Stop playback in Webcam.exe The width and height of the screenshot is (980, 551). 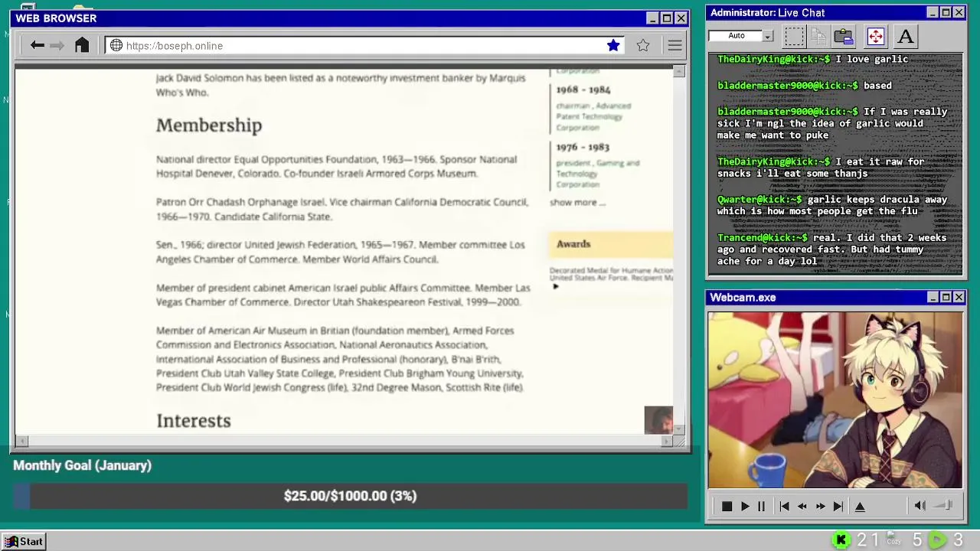(727, 507)
